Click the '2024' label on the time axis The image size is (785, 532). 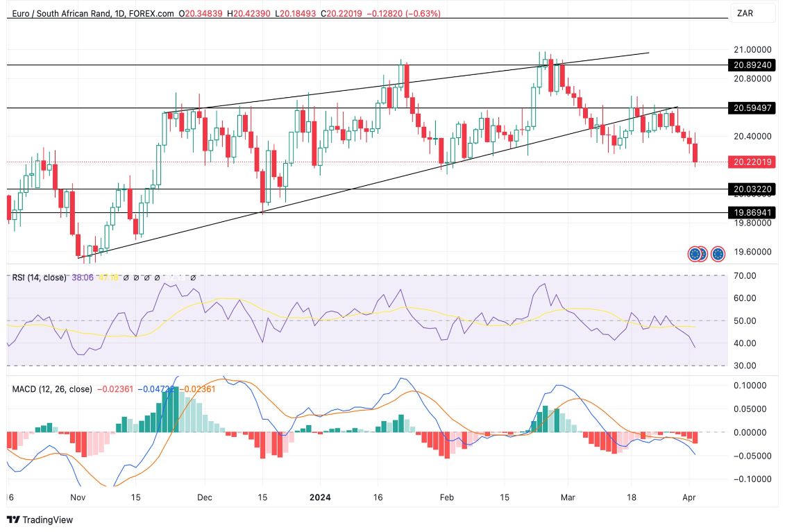coord(320,497)
